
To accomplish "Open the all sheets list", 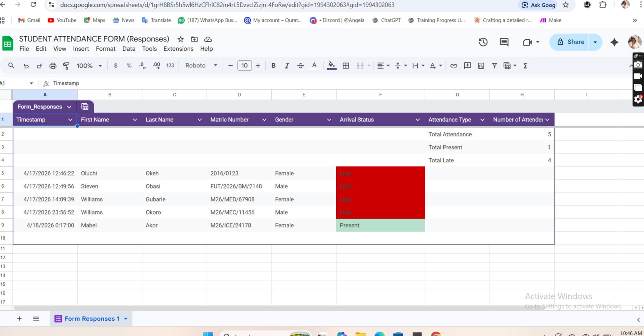I will tap(36, 319).
